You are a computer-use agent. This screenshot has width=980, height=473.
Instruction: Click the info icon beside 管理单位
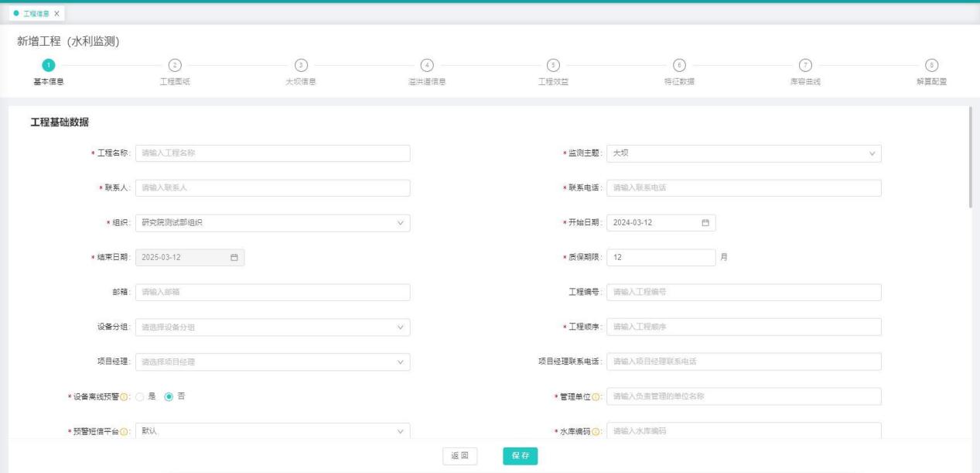[x=596, y=397]
